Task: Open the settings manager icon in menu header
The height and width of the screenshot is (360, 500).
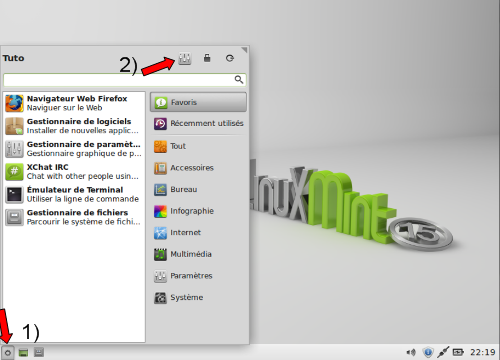Action: pyautogui.click(x=185, y=59)
